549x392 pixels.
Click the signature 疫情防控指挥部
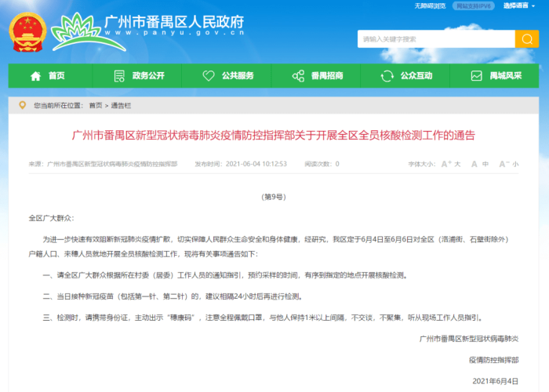click(493, 360)
